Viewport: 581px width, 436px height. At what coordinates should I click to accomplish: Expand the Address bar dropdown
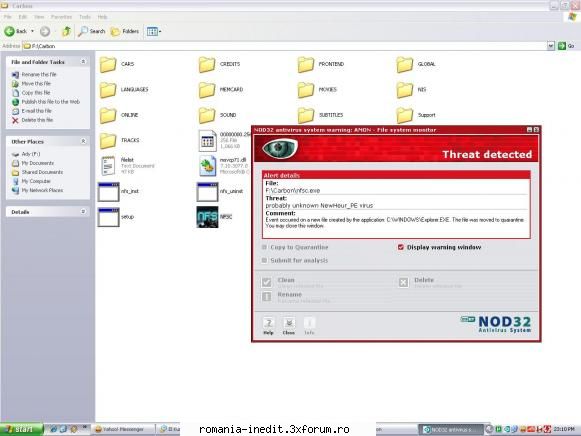coord(551,46)
